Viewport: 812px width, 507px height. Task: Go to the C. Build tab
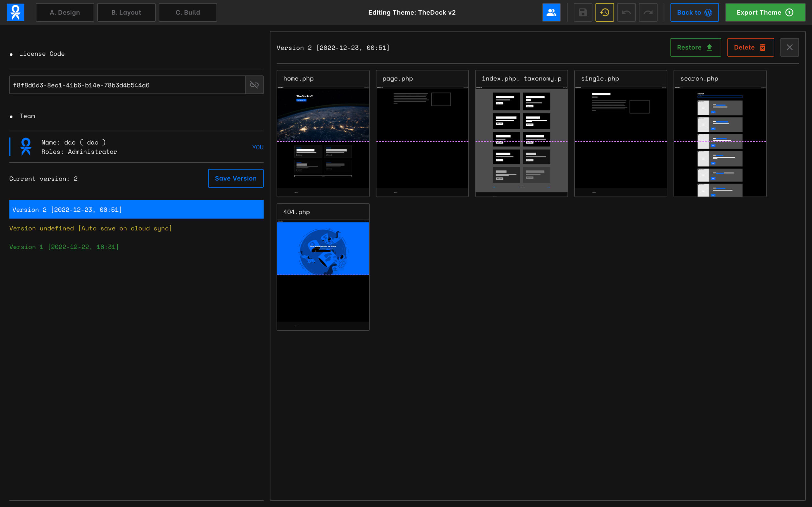pyautogui.click(x=187, y=12)
